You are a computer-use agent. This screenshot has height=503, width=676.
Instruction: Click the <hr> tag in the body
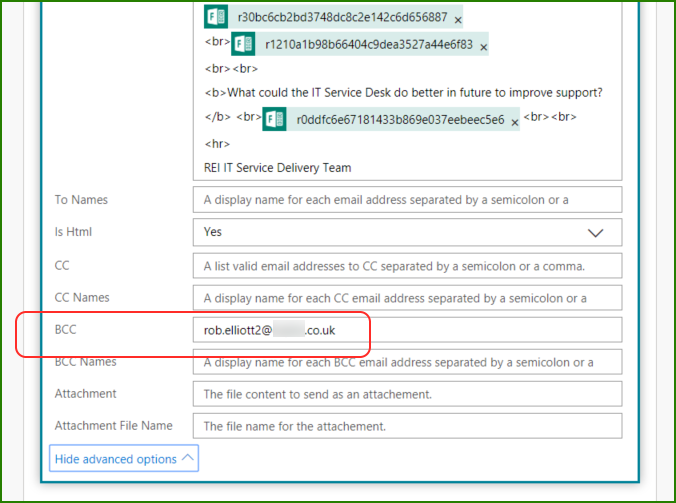217,144
